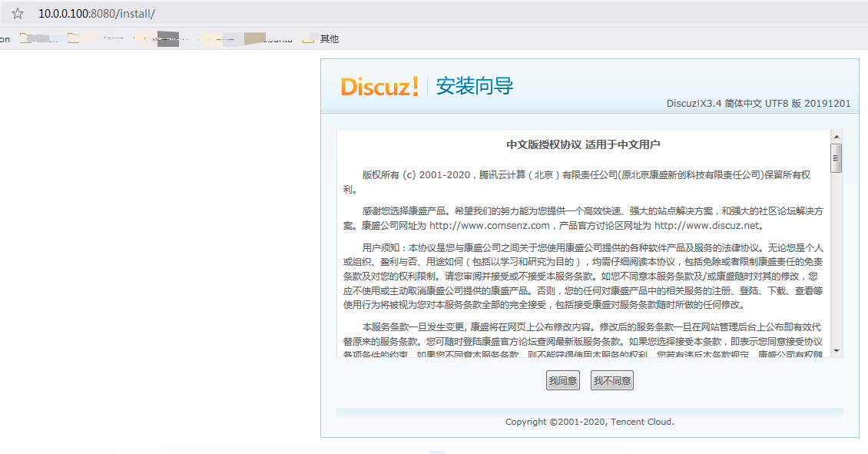Click the 安装向导 heading text
This screenshot has height=454, width=868.
coord(475,86)
